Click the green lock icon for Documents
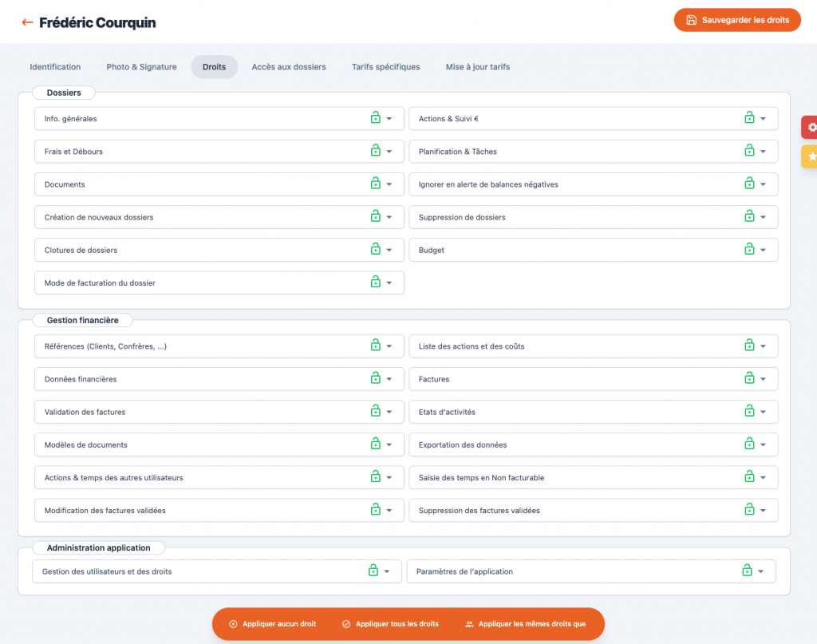 coord(375,184)
